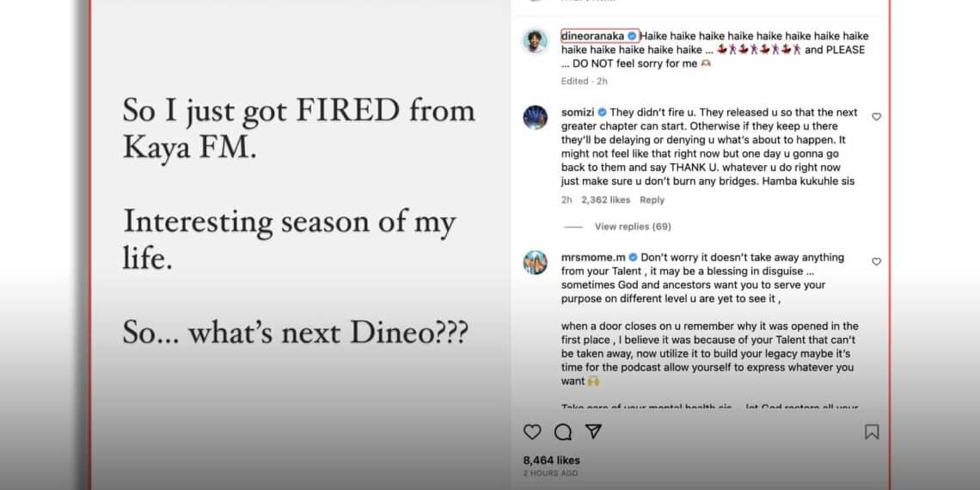980x490 pixels.
Task: Like somizi's comment
Action: click(x=876, y=117)
